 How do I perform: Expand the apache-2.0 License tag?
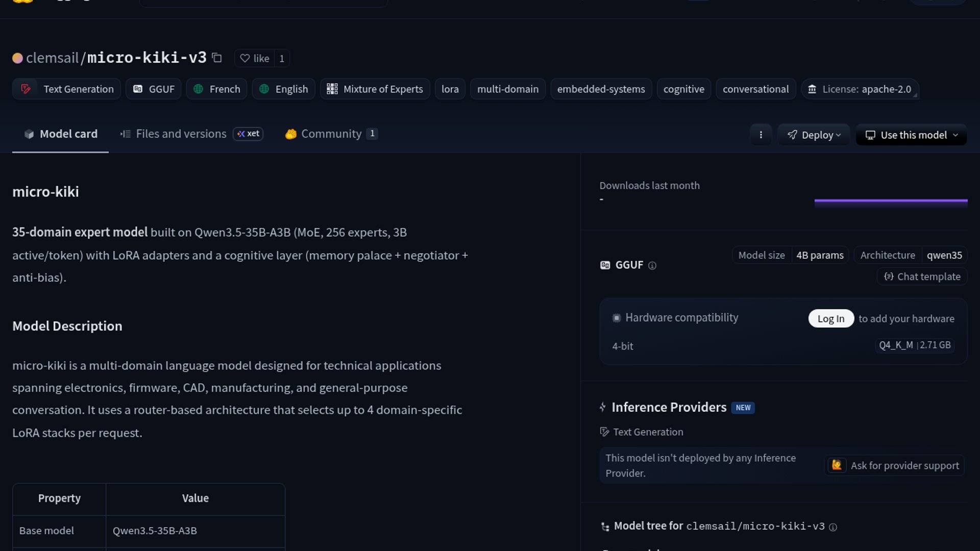[860, 89]
